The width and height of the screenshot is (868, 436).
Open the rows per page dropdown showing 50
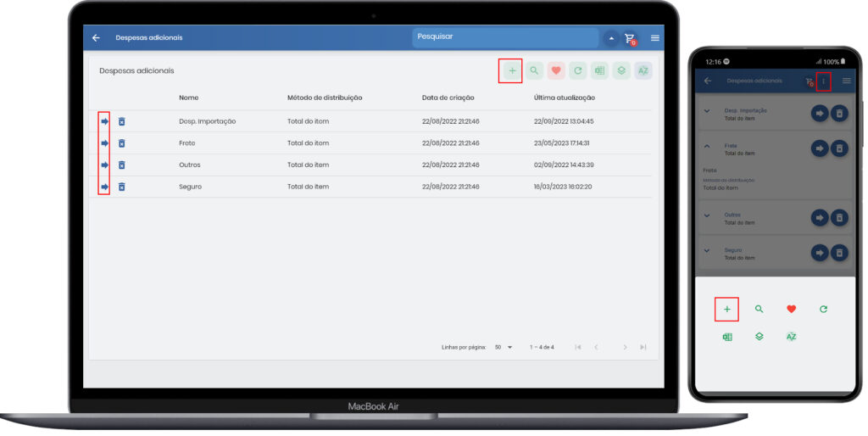[504, 348]
